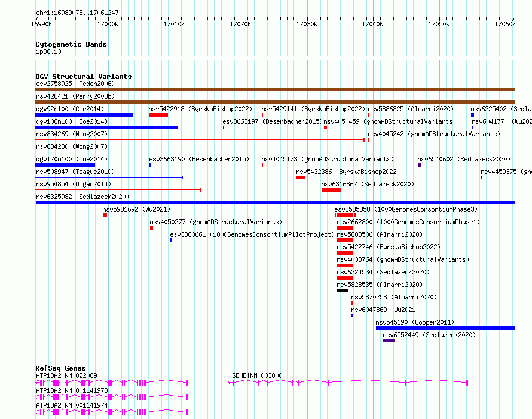Open the nsv5870258 (Almarri2020) label

(394, 297)
